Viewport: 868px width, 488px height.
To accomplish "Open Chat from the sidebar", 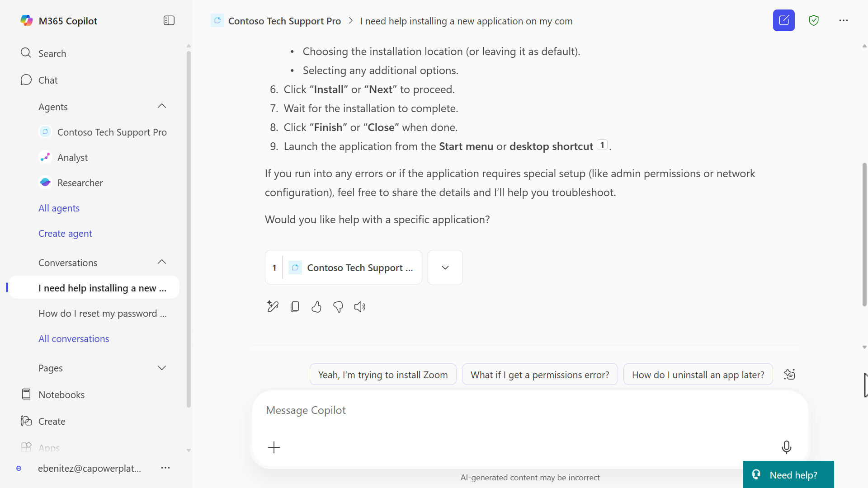I will [x=48, y=80].
